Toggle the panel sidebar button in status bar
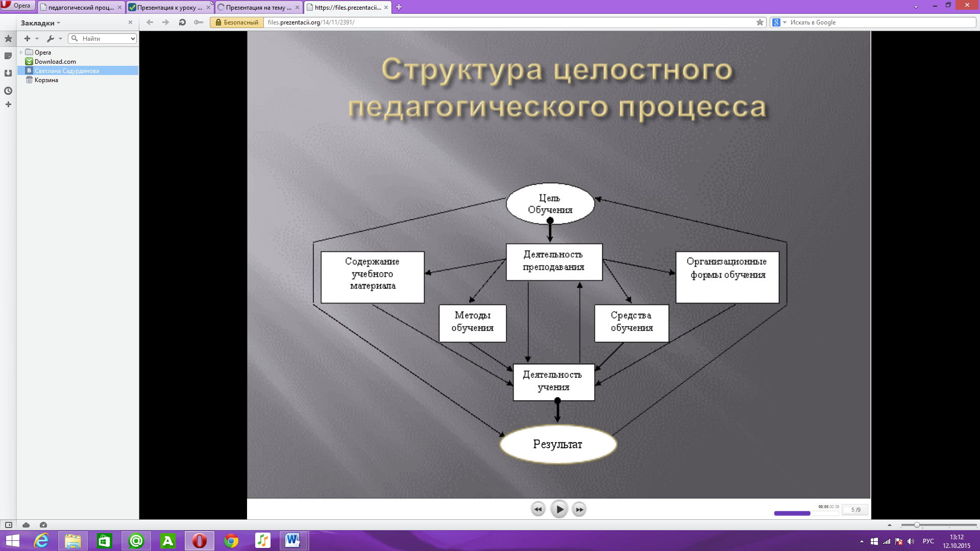The image size is (980, 551). [x=9, y=525]
